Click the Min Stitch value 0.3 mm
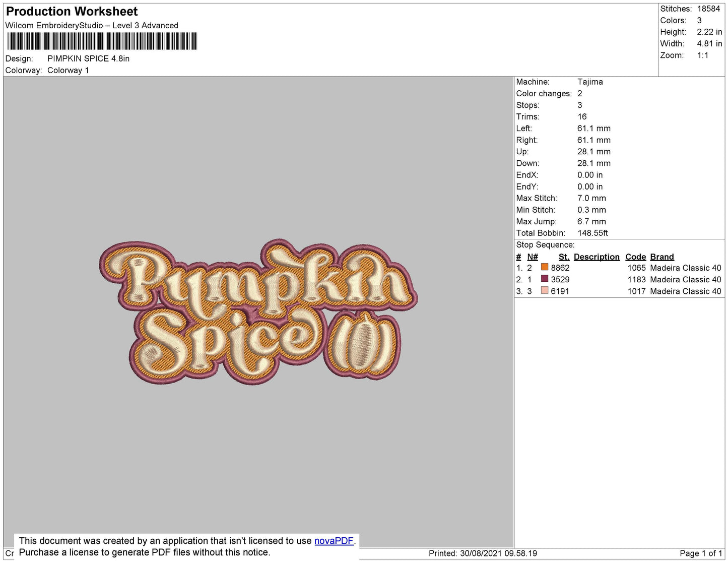 click(x=591, y=210)
